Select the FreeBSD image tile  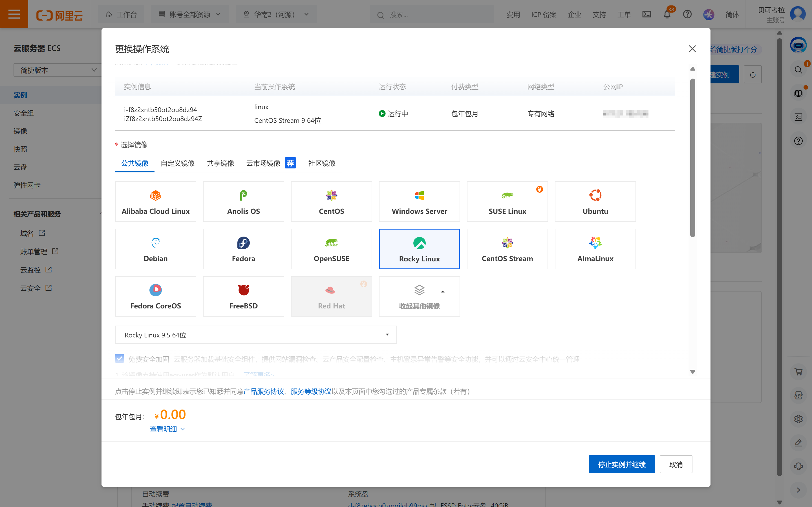(243, 296)
